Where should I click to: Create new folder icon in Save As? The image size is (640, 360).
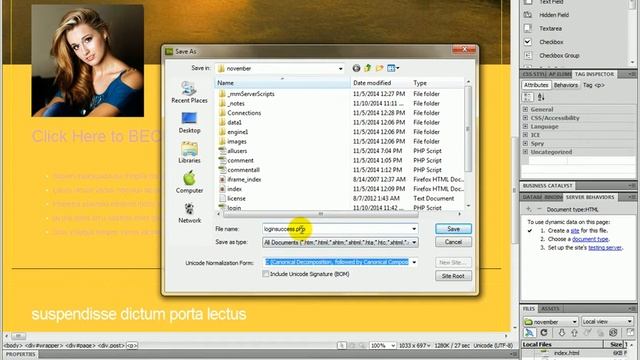(x=380, y=68)
